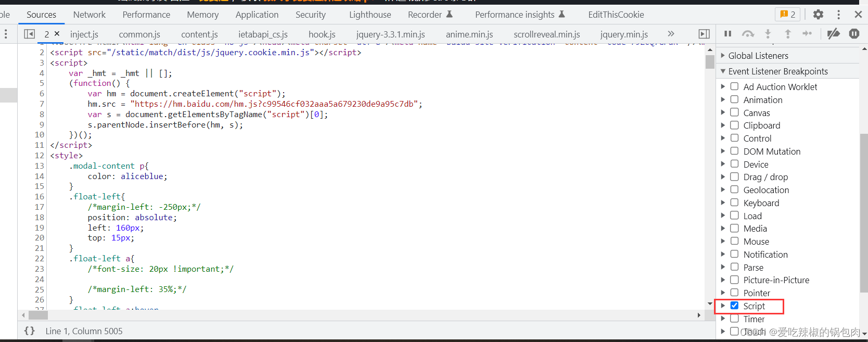Viewport: 868px width, 342px height.
Task: Toggle the debugger sidebar panel
Action: click(704, 34)
